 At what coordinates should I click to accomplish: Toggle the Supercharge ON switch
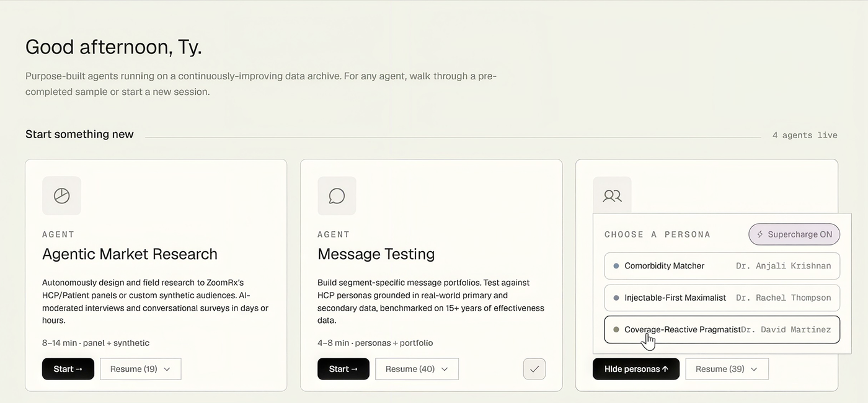click(x=794, y=234)
